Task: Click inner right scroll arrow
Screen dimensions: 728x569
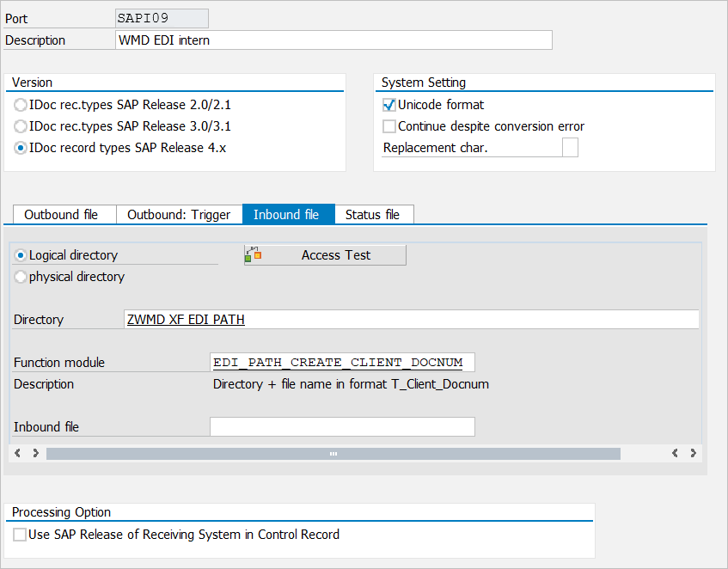Action: (676, 453)
